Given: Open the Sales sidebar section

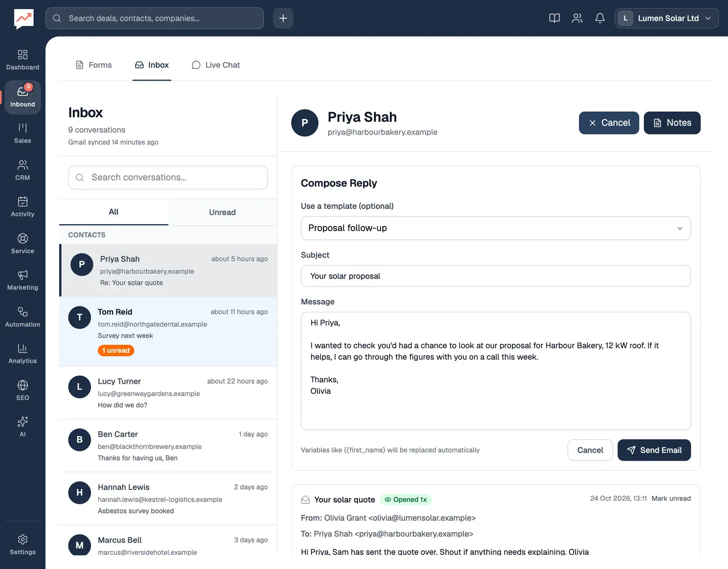Looking at the screenshot, I should click(x=22, y=134).
